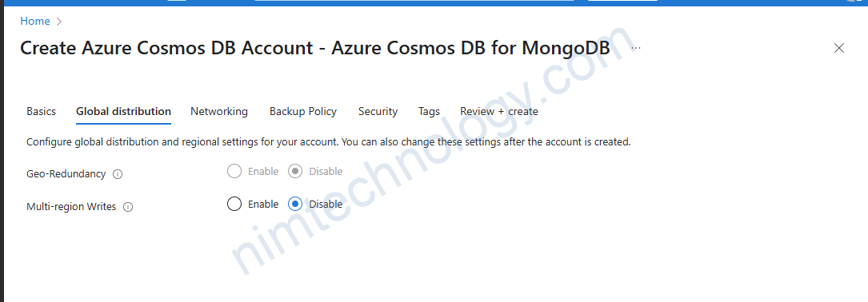Switch to the Basics tab

41,111
